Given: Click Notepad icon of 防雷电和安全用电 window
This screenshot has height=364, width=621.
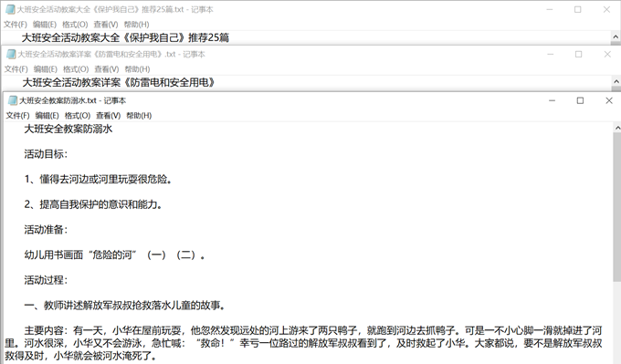Looking at the screenshot, I should coord(12,54).
